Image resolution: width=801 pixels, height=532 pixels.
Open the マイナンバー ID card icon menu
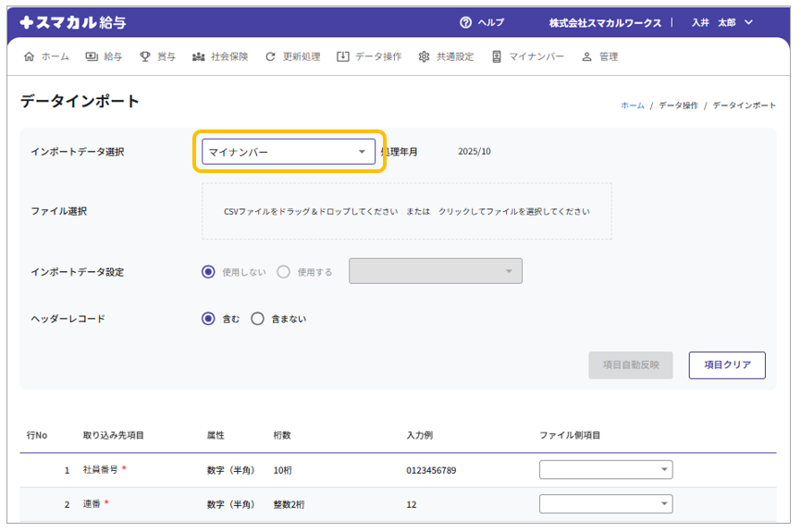(497, 56)
